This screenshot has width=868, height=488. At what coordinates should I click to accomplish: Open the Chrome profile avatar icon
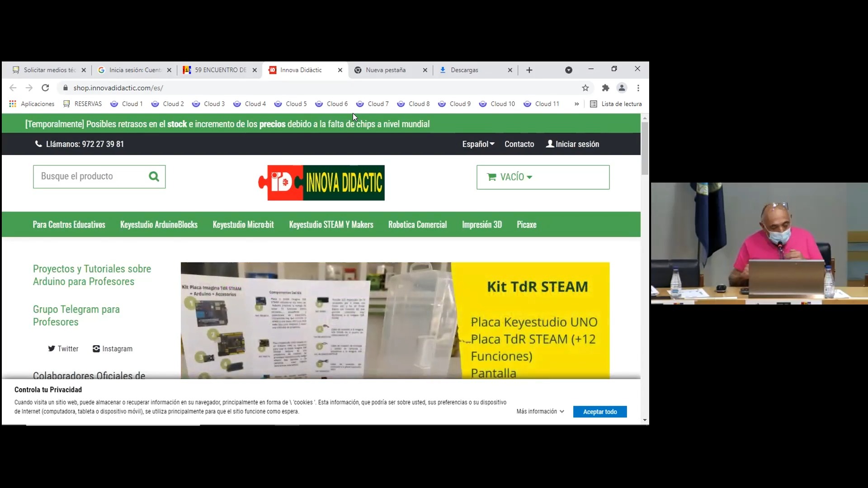pyautogui.click(x=622, y=88)
